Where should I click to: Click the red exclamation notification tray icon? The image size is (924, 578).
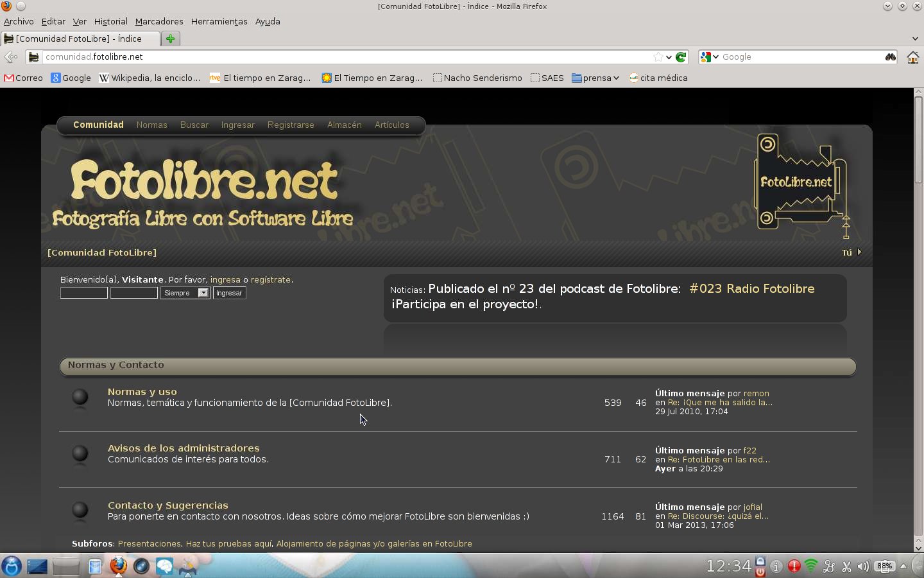[794, 566]
